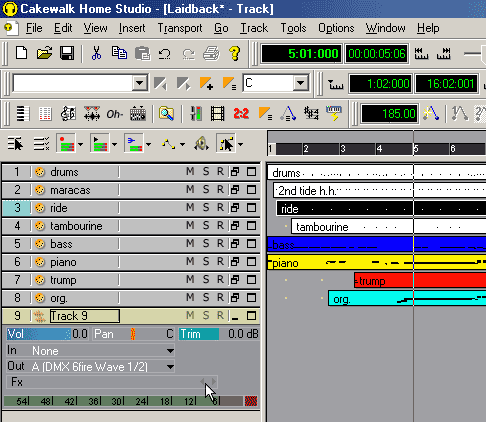
Task: Open the key 'C' dropdown arrow
Action: (301, 83)
